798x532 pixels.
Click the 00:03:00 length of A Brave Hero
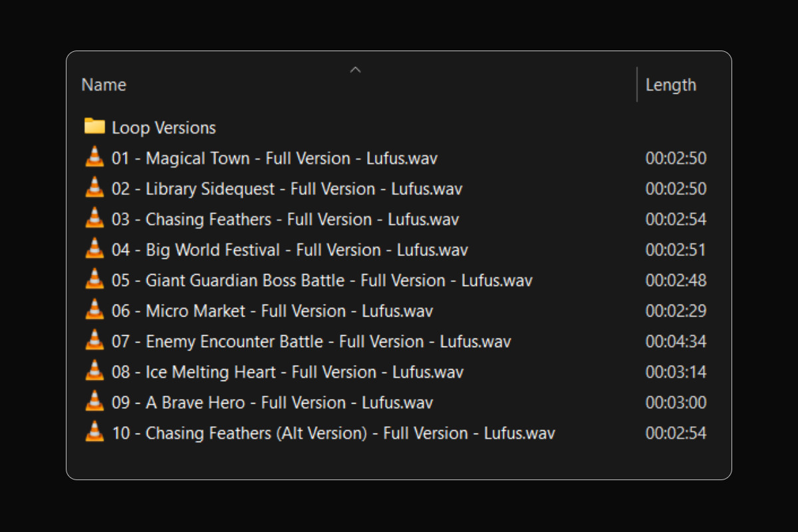pyautogui.click(x=676, y=403)
